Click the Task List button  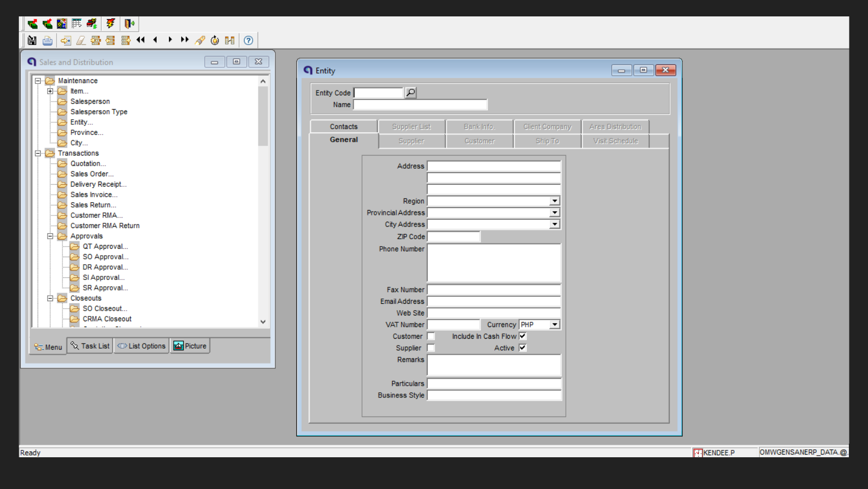(x=90, y=346)
